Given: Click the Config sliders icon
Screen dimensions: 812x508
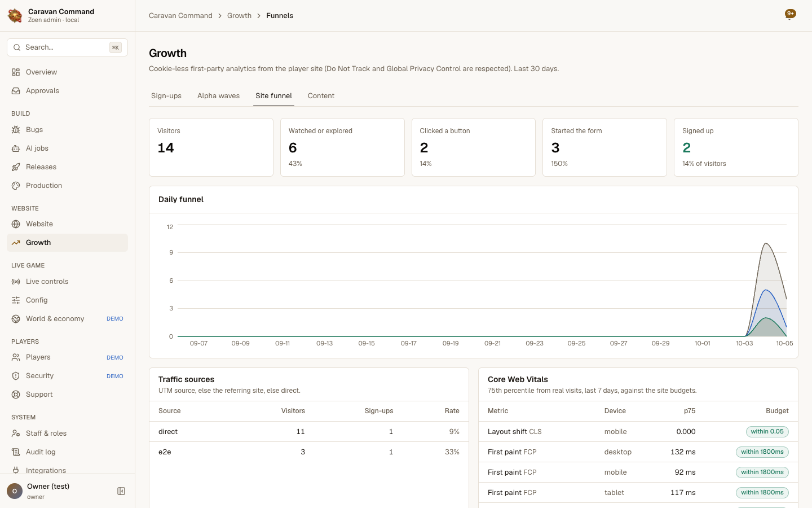Looking at the screenshot, I should click(16, 300).
